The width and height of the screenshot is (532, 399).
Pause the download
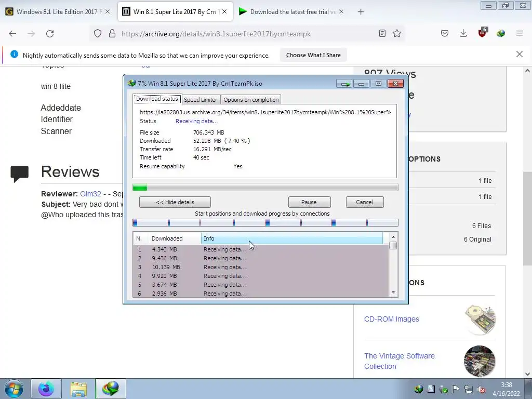(x=309, y=202)
